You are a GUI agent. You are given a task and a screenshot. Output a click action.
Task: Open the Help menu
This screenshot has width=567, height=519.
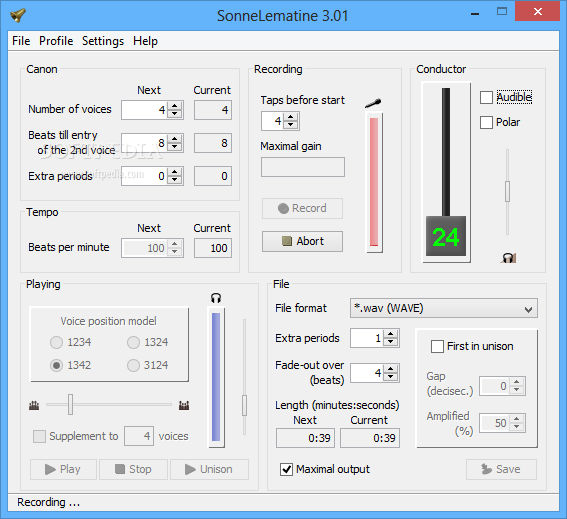pyautogui.click(x=145, y=41)
